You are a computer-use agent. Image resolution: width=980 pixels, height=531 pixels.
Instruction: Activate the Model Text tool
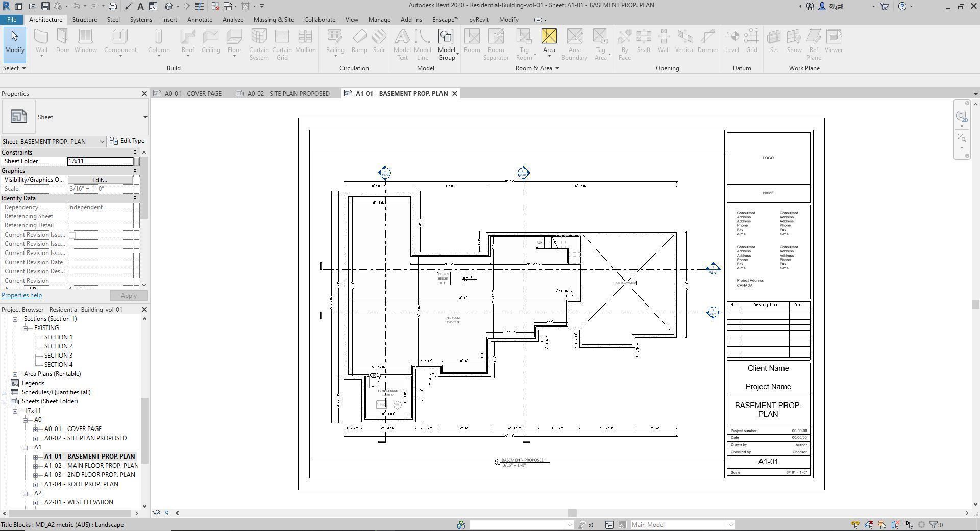click(402, 44)
